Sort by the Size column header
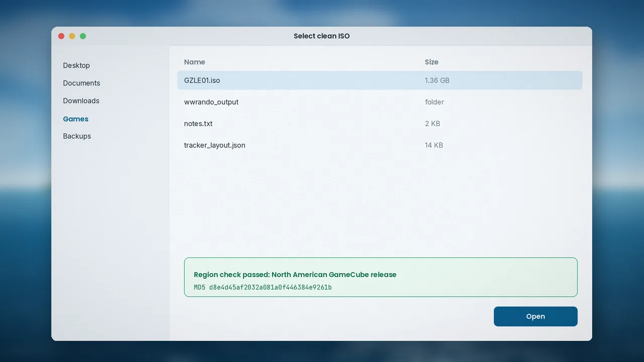Image resolution: width=644 pixels, height=362 pixels. [x=432, y=62]
